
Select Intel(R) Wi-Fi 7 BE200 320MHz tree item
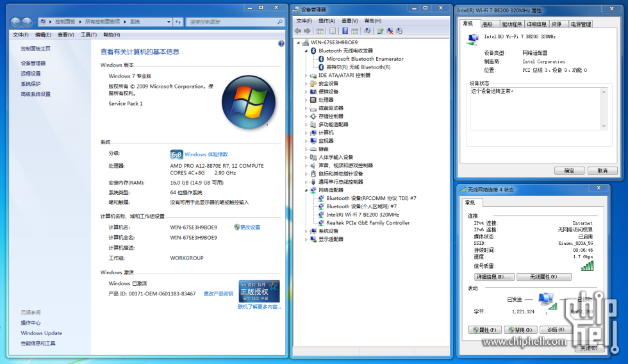point(363,215)
